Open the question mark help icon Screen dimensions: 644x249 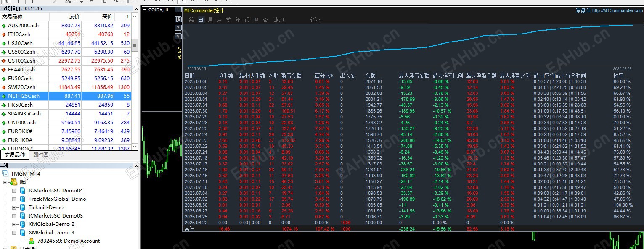(178, 28)
